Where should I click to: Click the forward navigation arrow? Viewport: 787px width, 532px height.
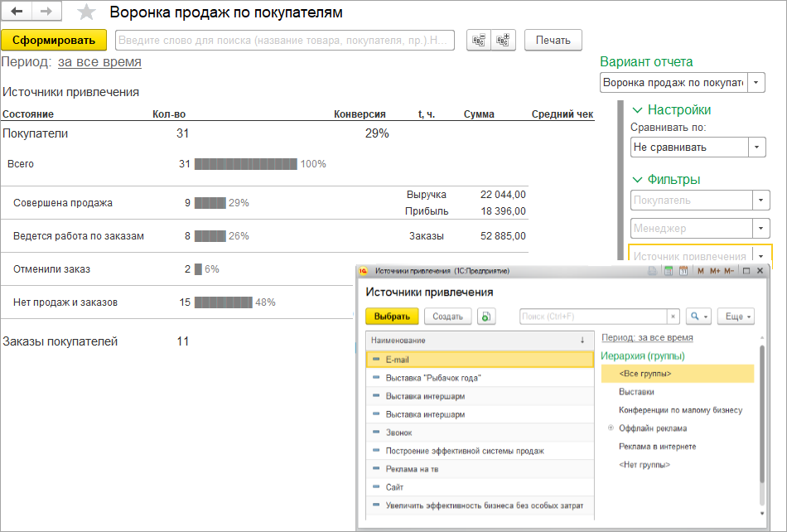click(46, 12)
